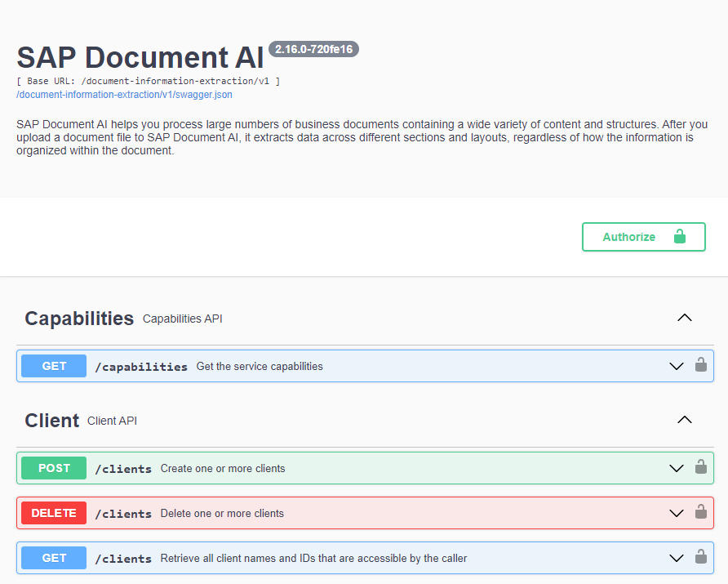Click the blue GET badge for /clients

(x=54, y=558)
